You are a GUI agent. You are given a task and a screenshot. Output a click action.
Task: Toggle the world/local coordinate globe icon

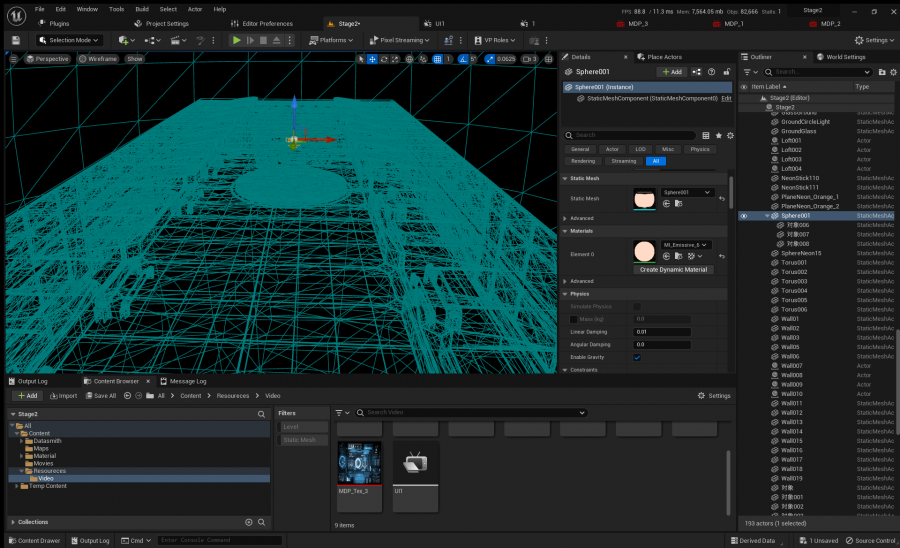pos(409,59)
